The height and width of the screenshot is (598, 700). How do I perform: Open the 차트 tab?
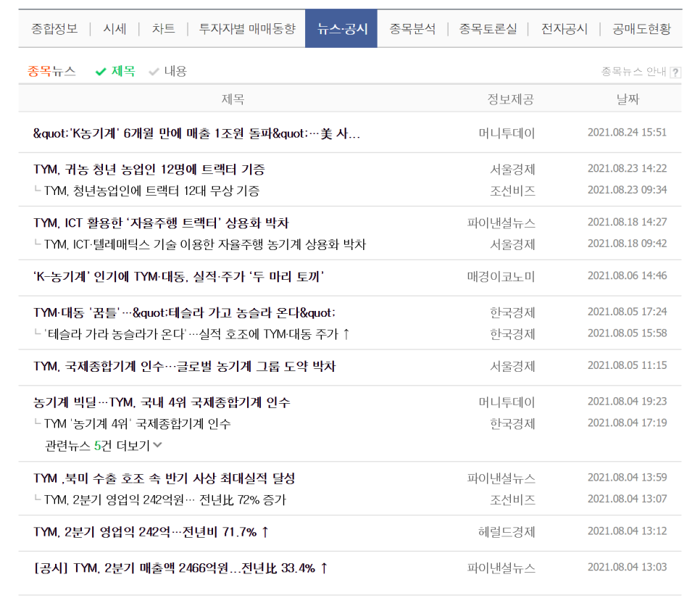[x=163, y=29]
